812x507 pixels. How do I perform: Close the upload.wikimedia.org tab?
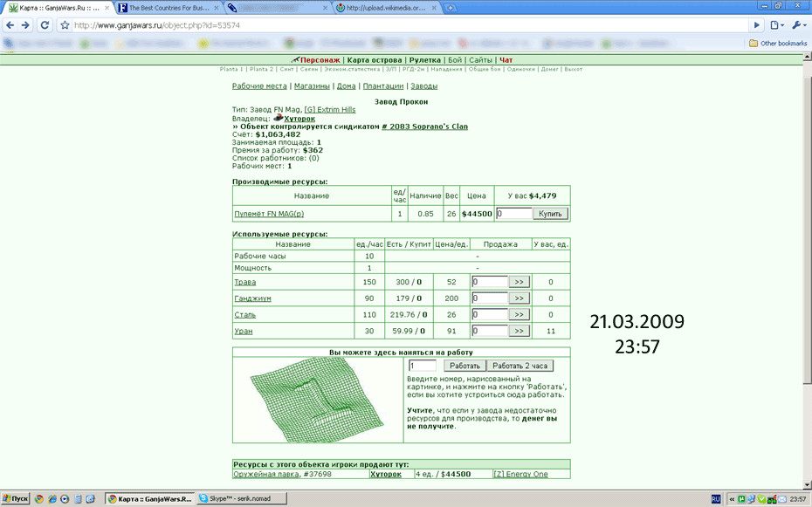pyautogui.click(x=433, y=8)
